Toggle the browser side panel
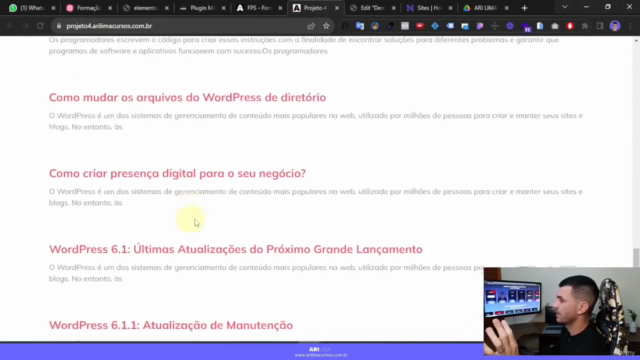 tap(600, 26)
